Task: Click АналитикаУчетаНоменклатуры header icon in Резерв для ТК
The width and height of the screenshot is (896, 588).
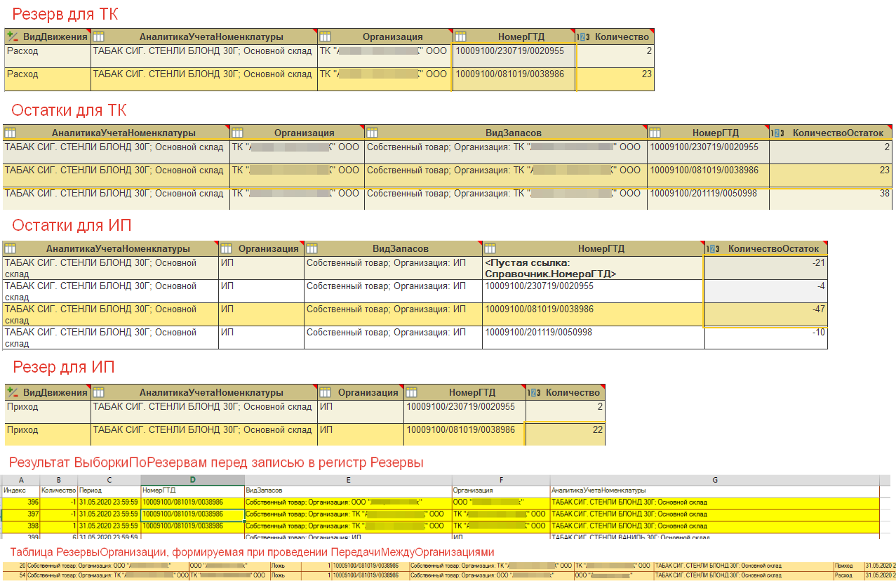Action: 99,36
